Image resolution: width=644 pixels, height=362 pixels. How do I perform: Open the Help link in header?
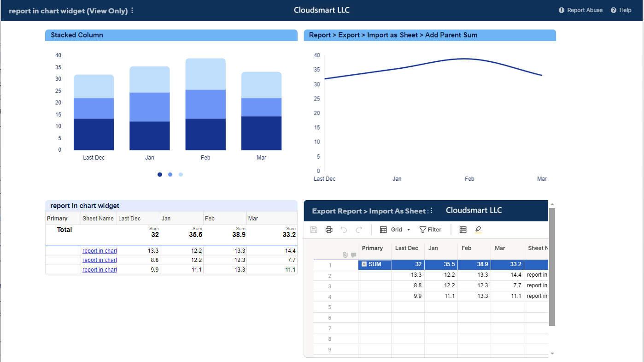click(621, 10)
